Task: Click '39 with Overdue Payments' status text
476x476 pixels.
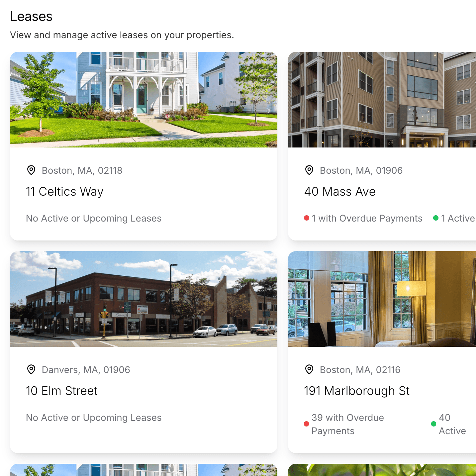Action: tap(348, 424)
